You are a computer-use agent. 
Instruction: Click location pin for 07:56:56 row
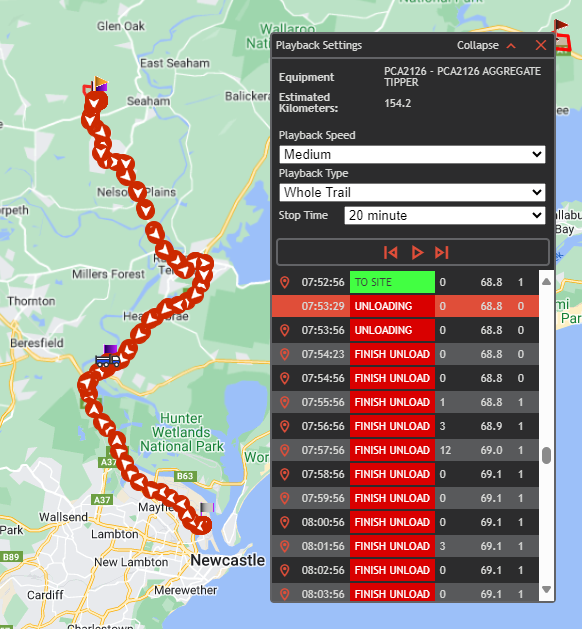coord(284,426)
